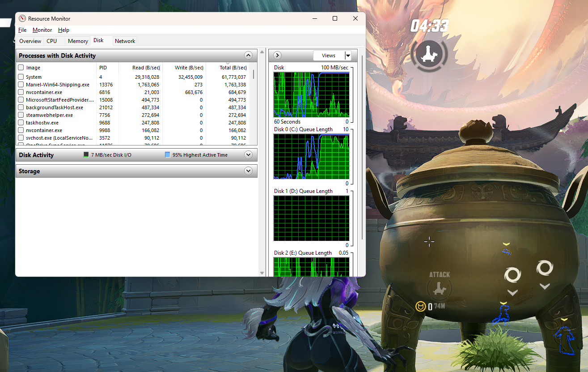
Task: Click the steamwebhelper.exe process name
Action: coord(49,115)
